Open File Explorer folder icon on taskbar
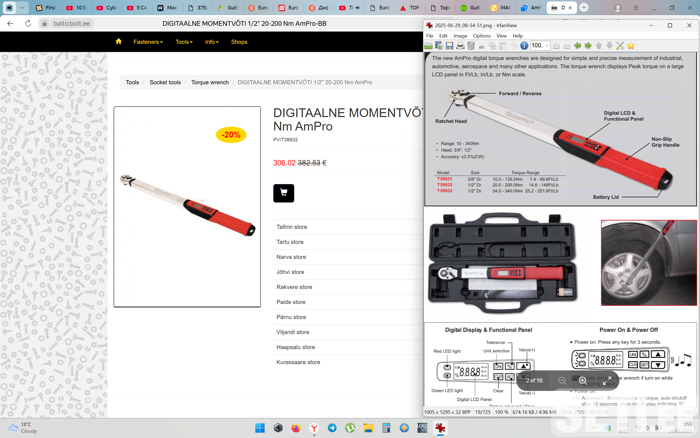 [x=368, y=428]
